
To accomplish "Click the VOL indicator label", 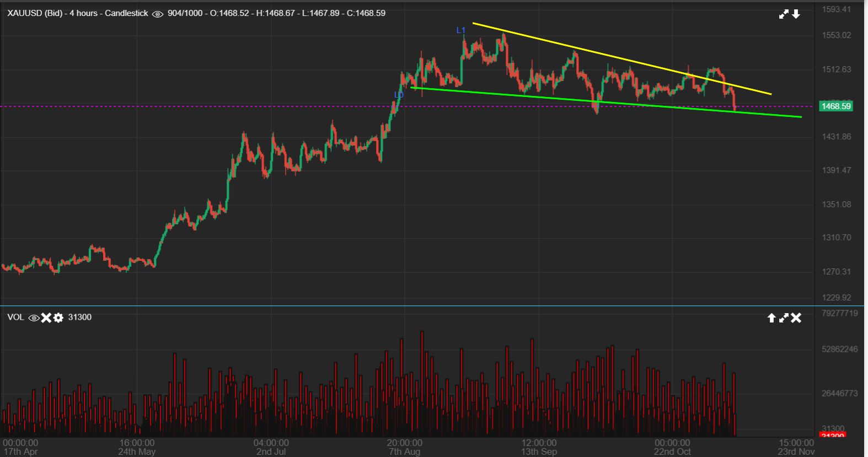I will [15, 318].
